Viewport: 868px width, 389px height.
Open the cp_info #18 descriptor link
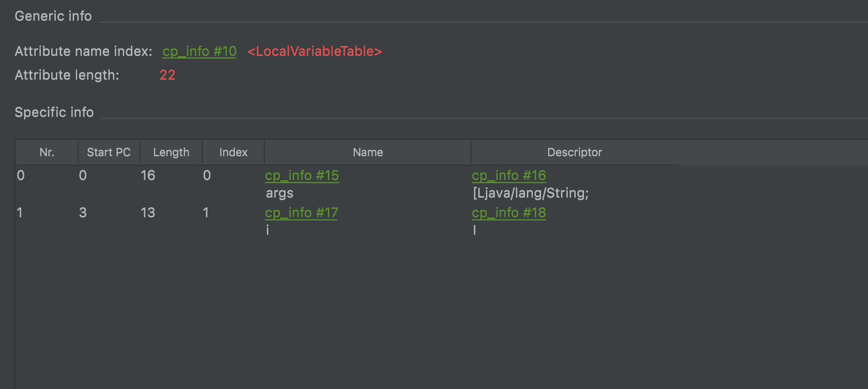tap(508, 213)
